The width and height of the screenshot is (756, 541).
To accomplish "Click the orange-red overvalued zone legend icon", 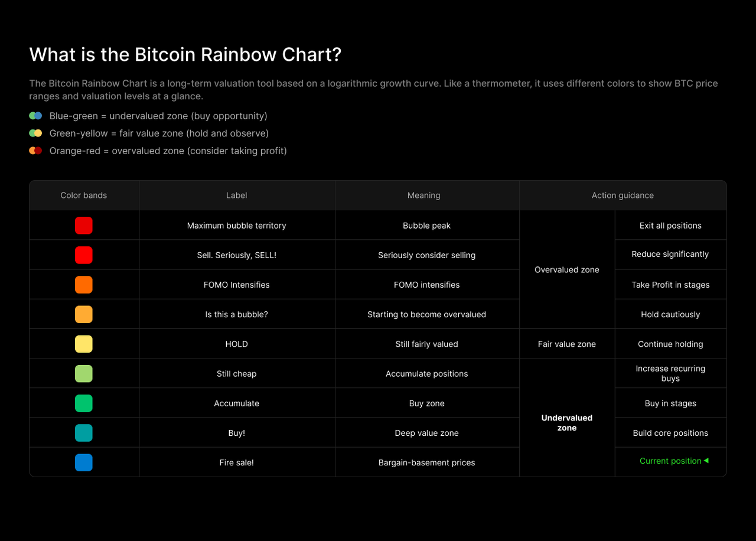I will point(35,151).
